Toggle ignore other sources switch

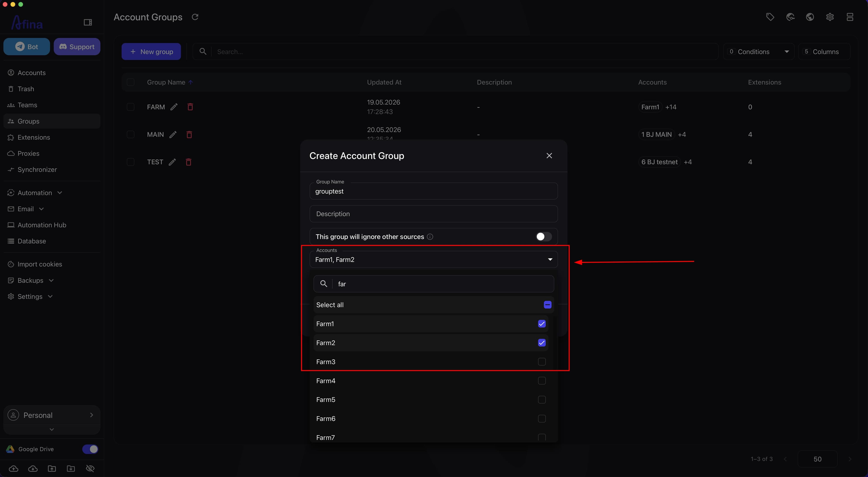543,237
